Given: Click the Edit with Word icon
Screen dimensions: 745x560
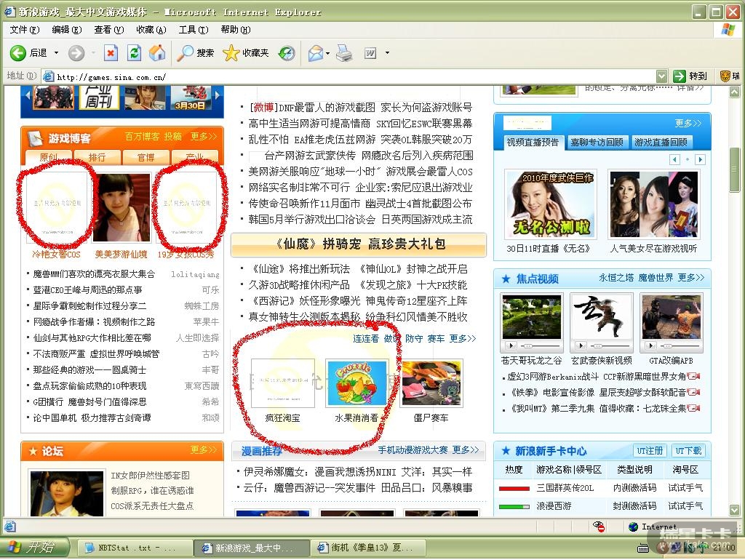Looking at the screenshot, I should 370,52.
